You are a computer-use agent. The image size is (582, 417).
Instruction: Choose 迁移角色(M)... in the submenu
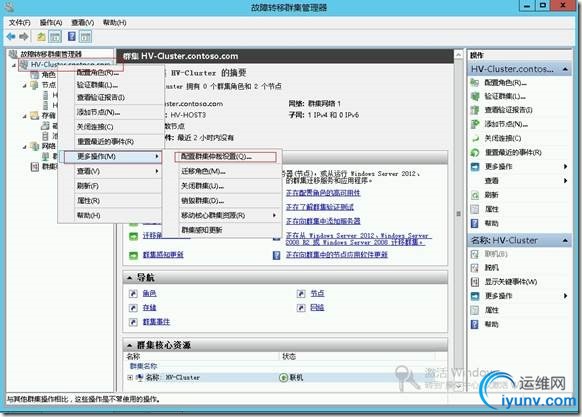click(x=223, y=171)
